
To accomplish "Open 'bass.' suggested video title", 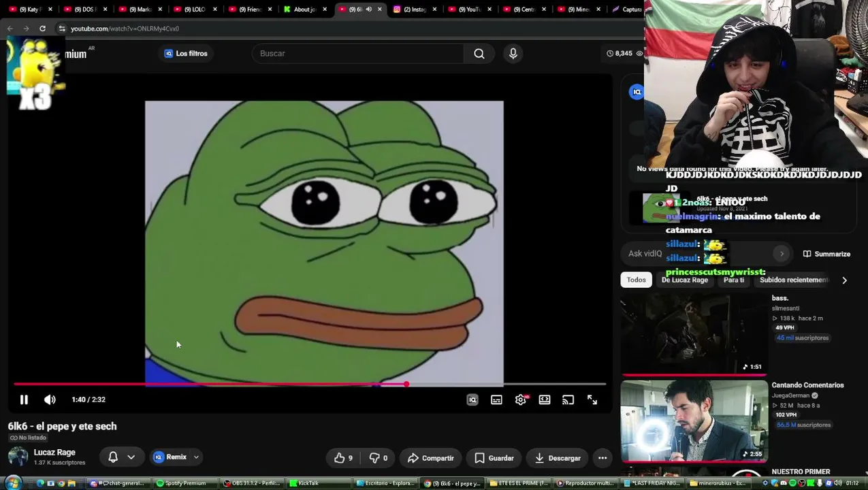I will click(779, 298).
